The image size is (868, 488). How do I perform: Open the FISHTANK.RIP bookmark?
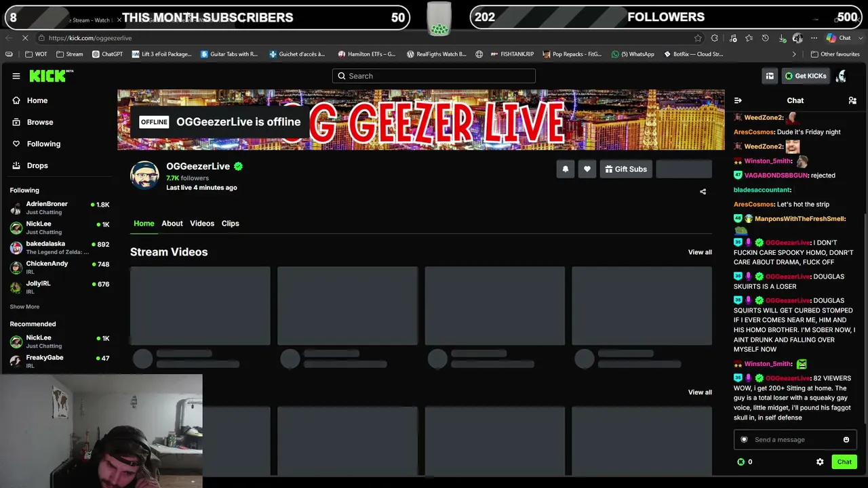(x=512, y=54)
